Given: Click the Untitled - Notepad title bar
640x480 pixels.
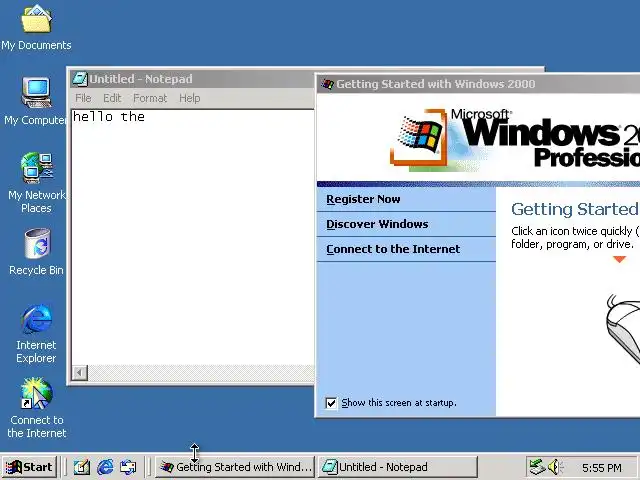Looking at the screenshot, I should [192, 79].
